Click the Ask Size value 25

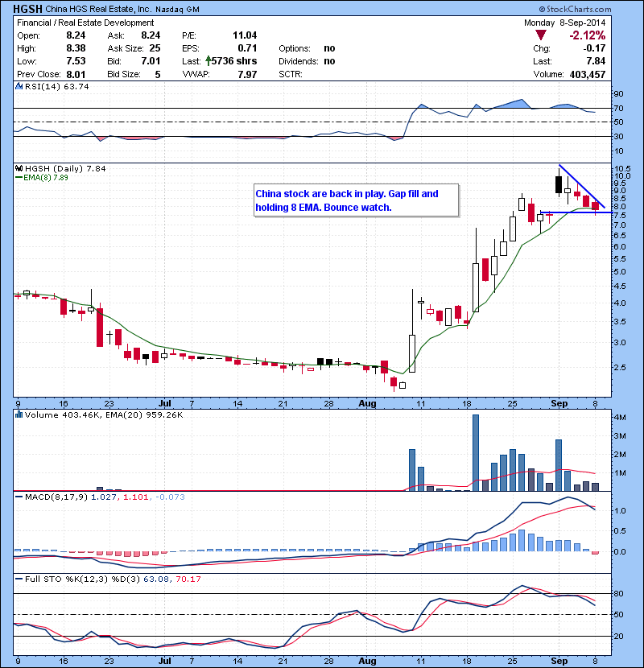click(155, 48)
